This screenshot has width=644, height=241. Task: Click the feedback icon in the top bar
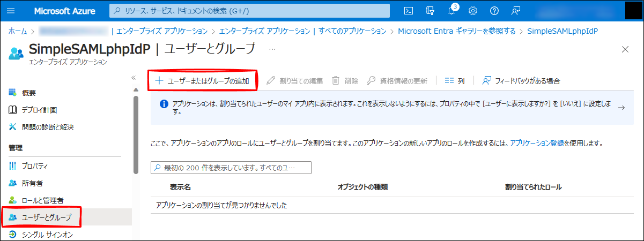(516, 11)
